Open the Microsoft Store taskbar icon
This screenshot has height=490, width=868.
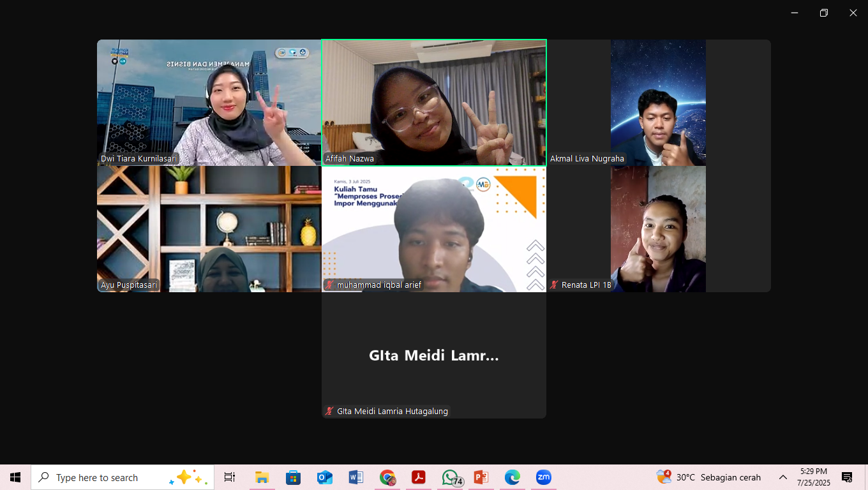(x=294, y=477)
